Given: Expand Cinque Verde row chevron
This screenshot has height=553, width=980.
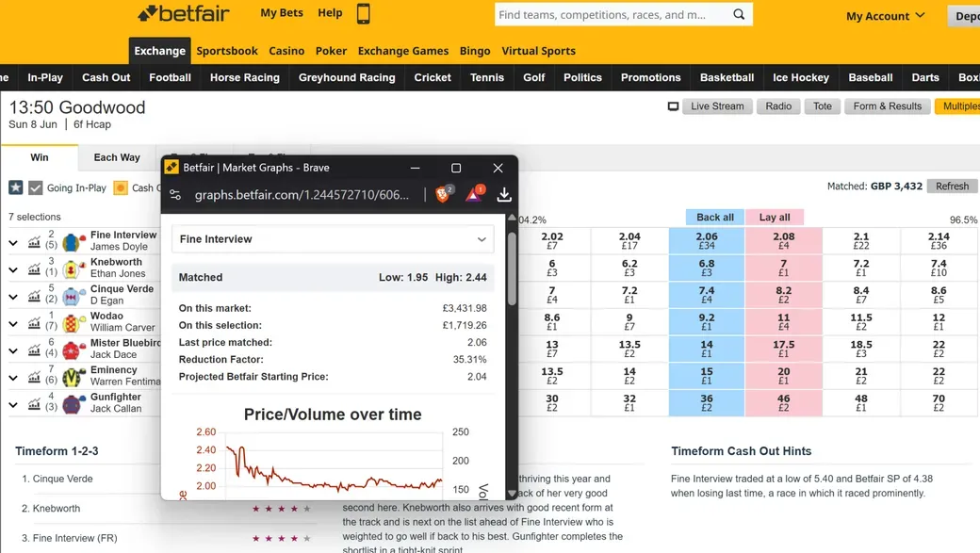Looking at the screenshot, I should click(13, 296).
